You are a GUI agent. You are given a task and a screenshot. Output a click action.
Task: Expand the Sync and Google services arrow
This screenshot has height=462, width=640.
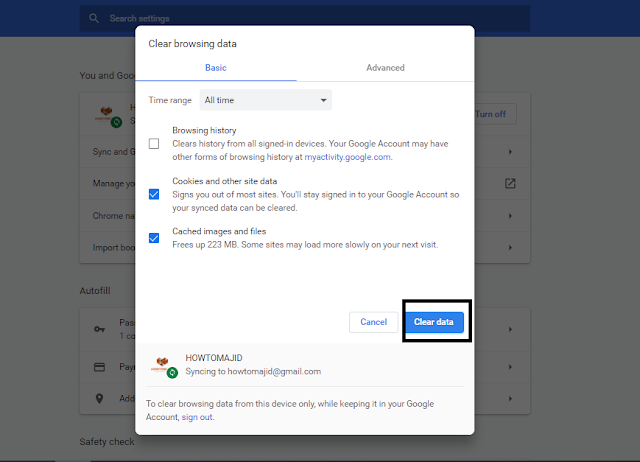click(510, 152)
